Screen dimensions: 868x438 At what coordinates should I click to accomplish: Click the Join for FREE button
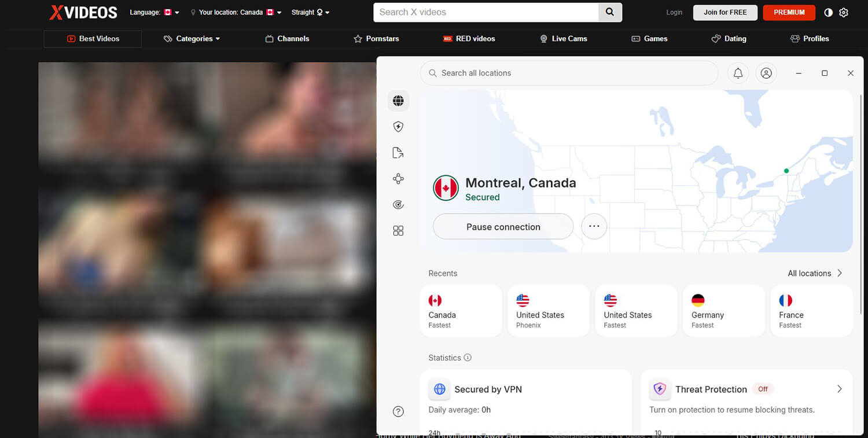[725, 12]
